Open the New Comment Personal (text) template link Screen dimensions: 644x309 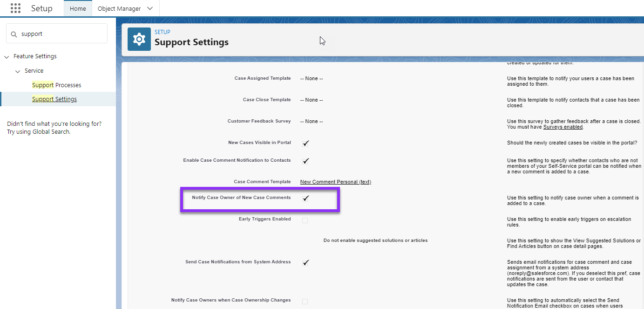336,182
